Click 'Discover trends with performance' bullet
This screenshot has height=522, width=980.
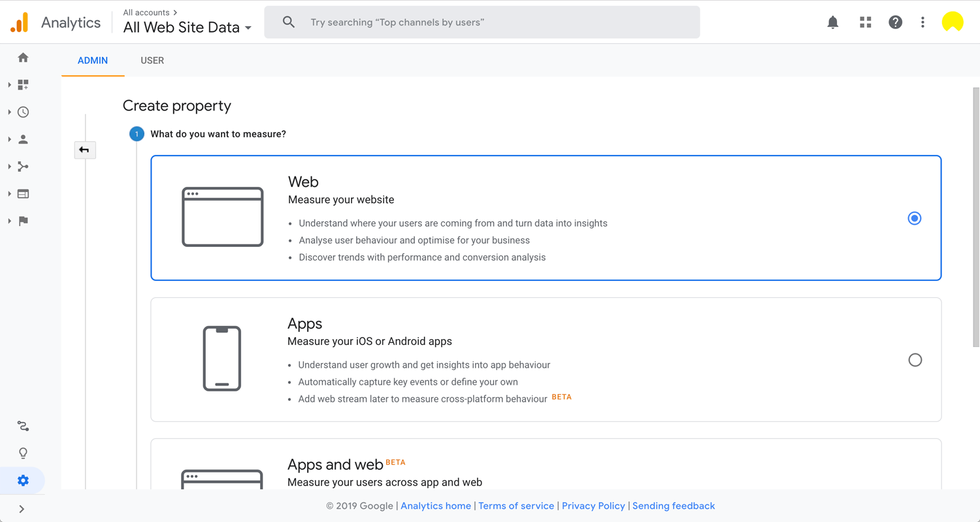tap(422, 257)
